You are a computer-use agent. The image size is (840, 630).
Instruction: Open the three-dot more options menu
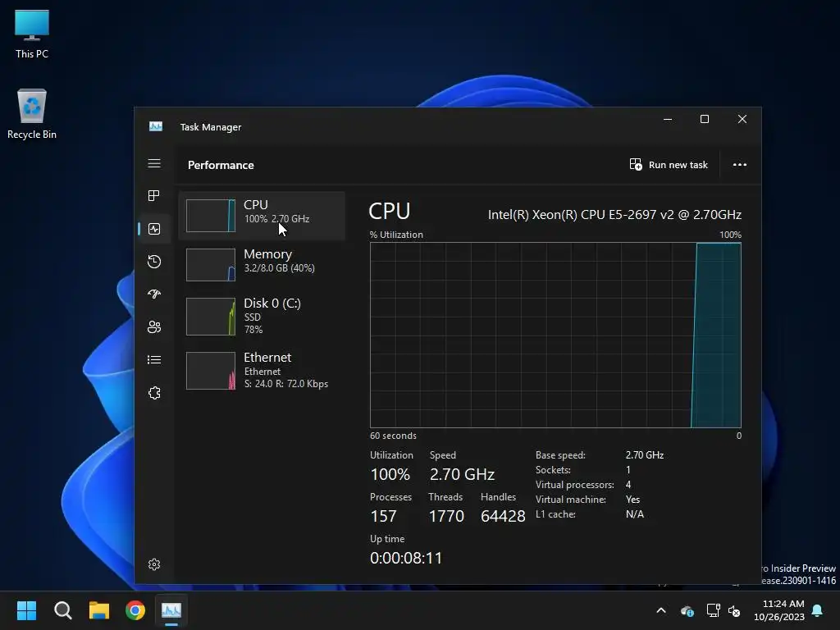pyautogui.click(x=740, y=164)
